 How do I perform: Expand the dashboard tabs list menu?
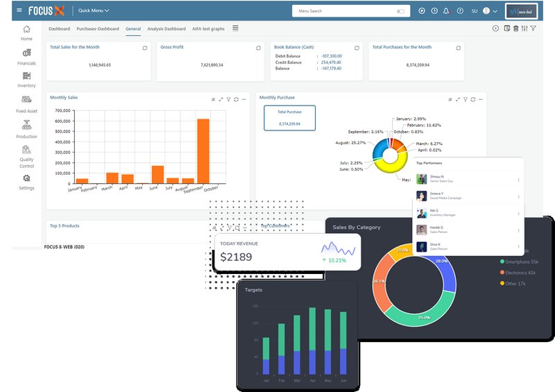[x=235, y=28]
